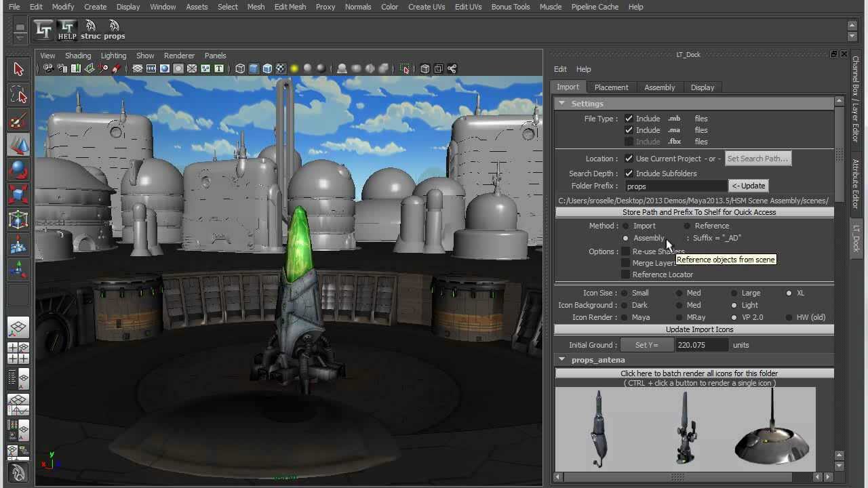The image size is (868, 488).
Task: Open the Shading viewport menu
Action: (78, 56)
